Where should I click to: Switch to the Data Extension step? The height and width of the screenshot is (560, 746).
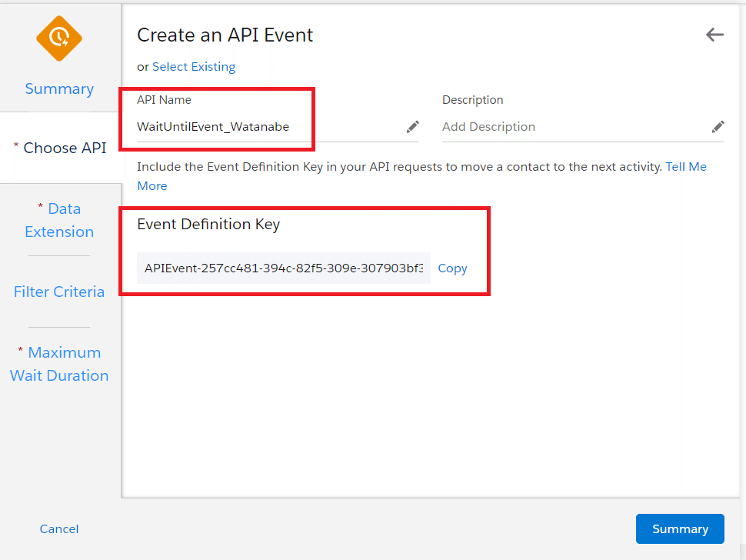point(59,220)
